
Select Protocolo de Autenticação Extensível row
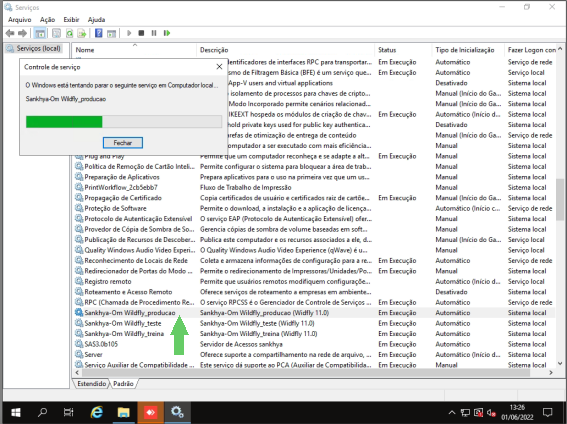(314, 219)
